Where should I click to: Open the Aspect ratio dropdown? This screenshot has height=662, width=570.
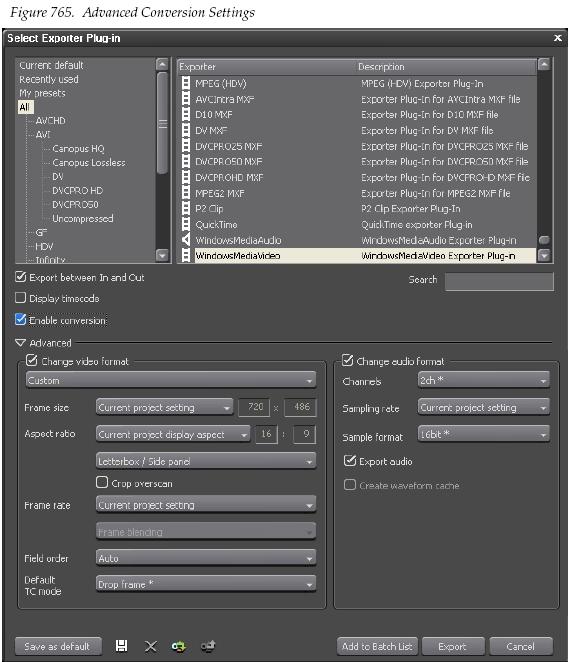pos(173,434)
